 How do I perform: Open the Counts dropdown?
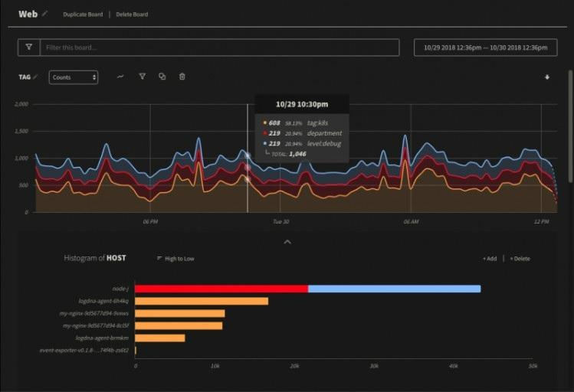(x=74, y=77)
